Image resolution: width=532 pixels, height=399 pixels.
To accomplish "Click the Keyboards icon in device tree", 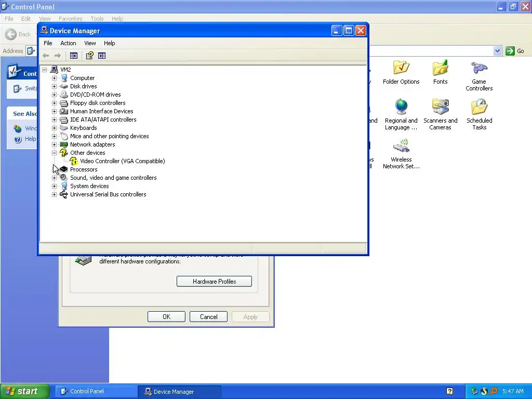I will [x=64, y=128].
